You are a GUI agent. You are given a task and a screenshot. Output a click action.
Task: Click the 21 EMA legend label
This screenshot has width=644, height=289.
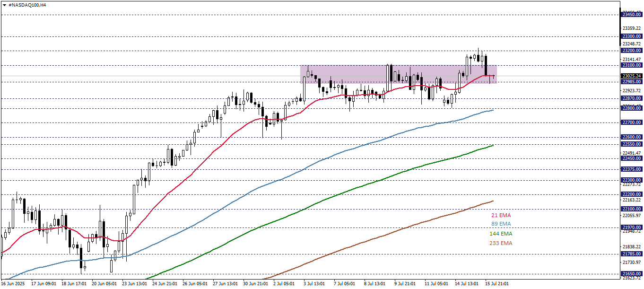pos(502,215)
